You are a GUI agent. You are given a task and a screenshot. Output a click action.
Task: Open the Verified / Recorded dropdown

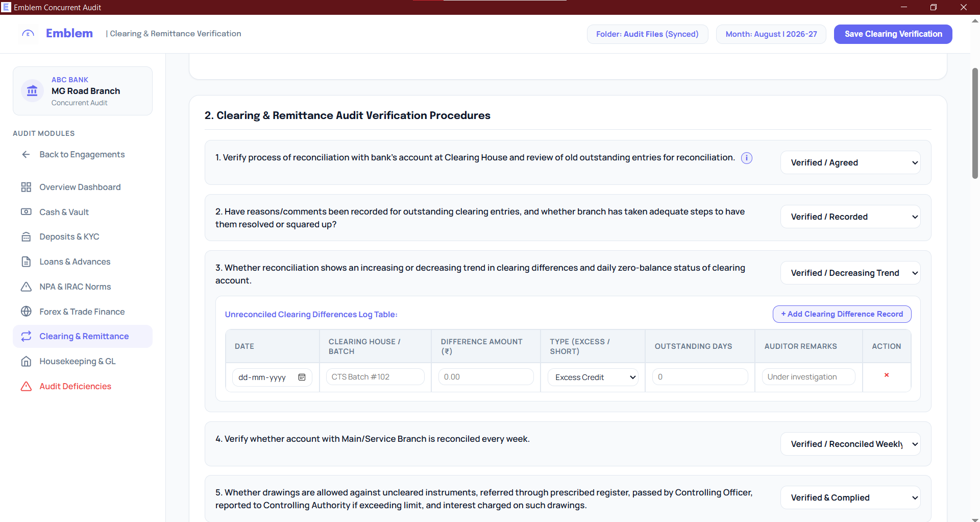(x=850, y=217)
